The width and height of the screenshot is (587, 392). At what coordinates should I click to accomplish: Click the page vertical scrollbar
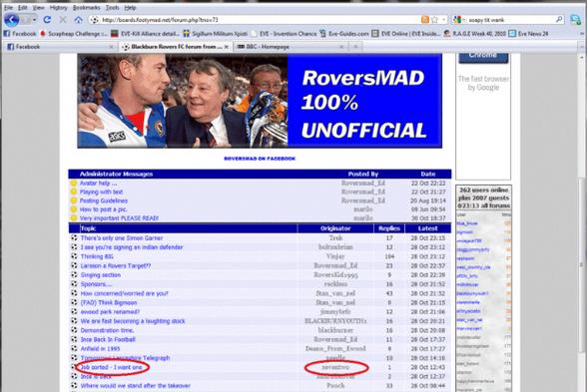coord(581,220)
